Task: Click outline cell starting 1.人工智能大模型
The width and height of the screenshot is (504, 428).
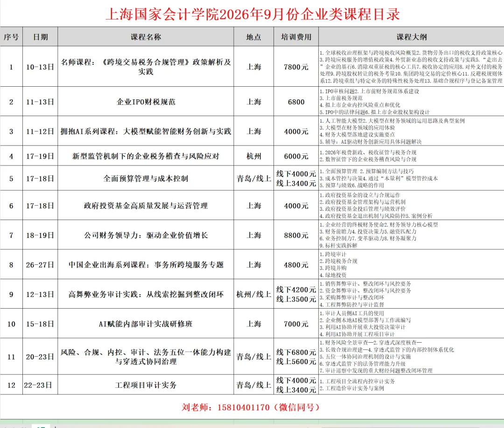Action: pyautogui.click(x=412, y=131)
